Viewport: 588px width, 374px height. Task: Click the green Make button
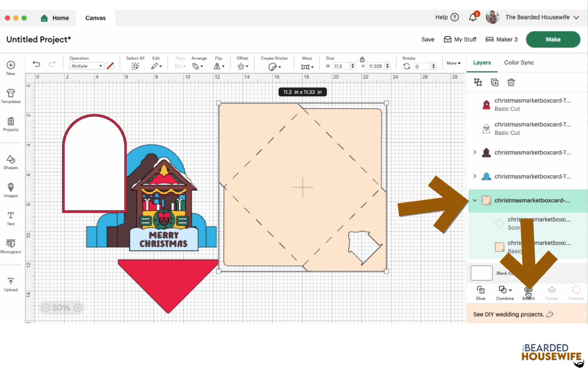(553, 39)
